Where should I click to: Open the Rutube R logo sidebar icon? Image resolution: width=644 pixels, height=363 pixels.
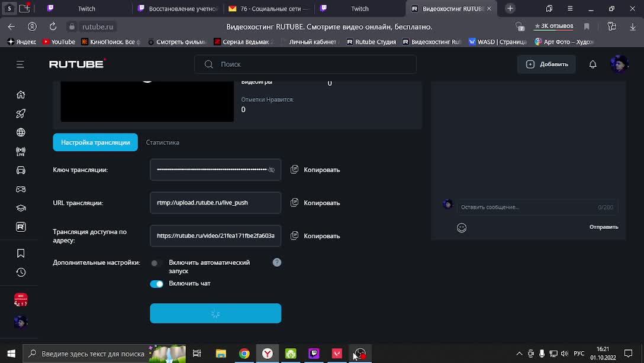21,227
